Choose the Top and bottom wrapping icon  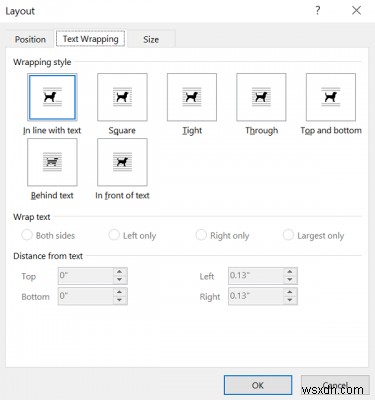(x=331, y=97)
